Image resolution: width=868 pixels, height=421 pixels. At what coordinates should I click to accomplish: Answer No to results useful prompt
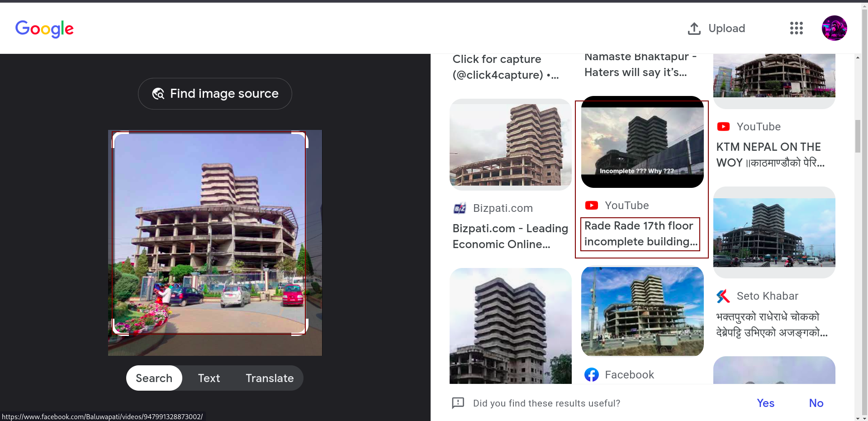tap(816, 403)
